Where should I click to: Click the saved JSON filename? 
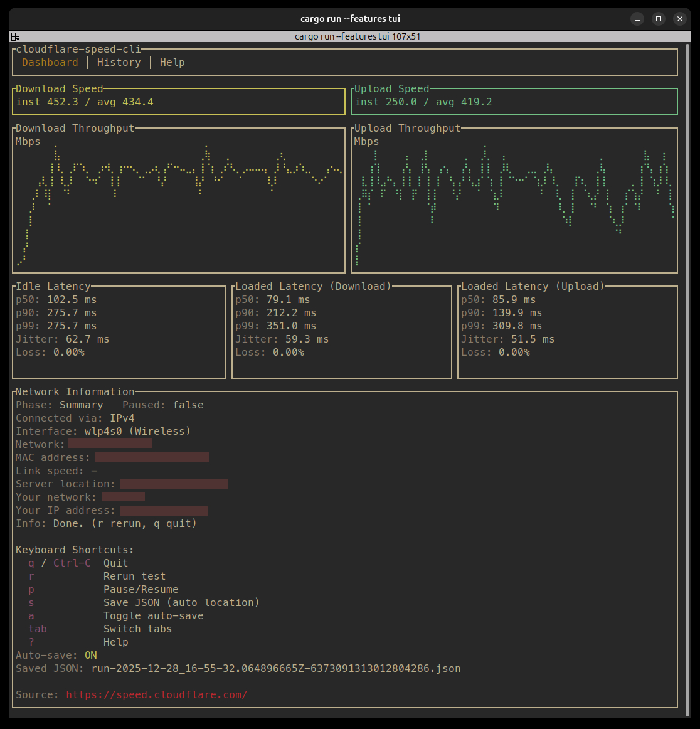click(276, 668)
